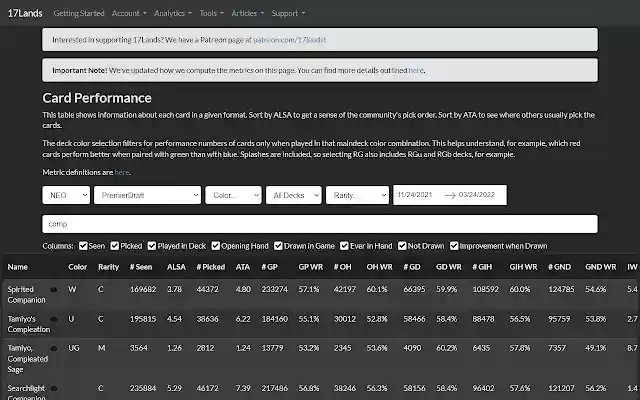Image resolution: width=640 pixels, height=400 pixels.
Task: Toggle the Picked column checkbox
Action: pyautogui.click(x=115, y=246)
